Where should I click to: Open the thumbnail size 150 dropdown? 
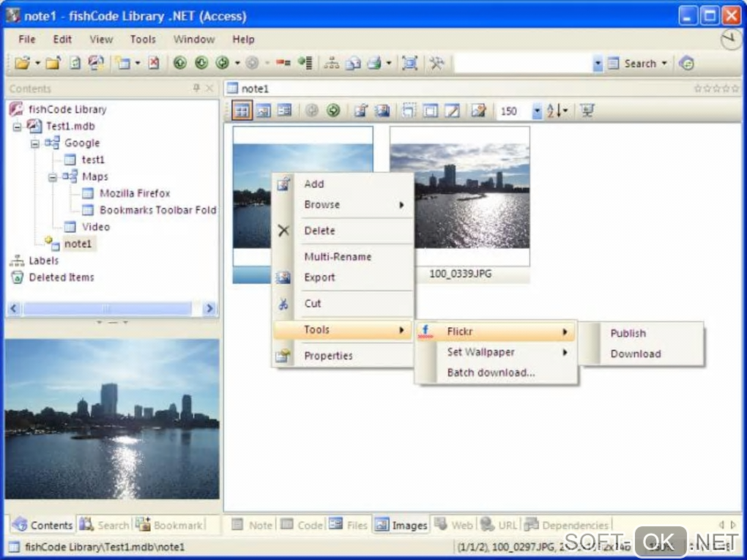click(x=537, y=111)
